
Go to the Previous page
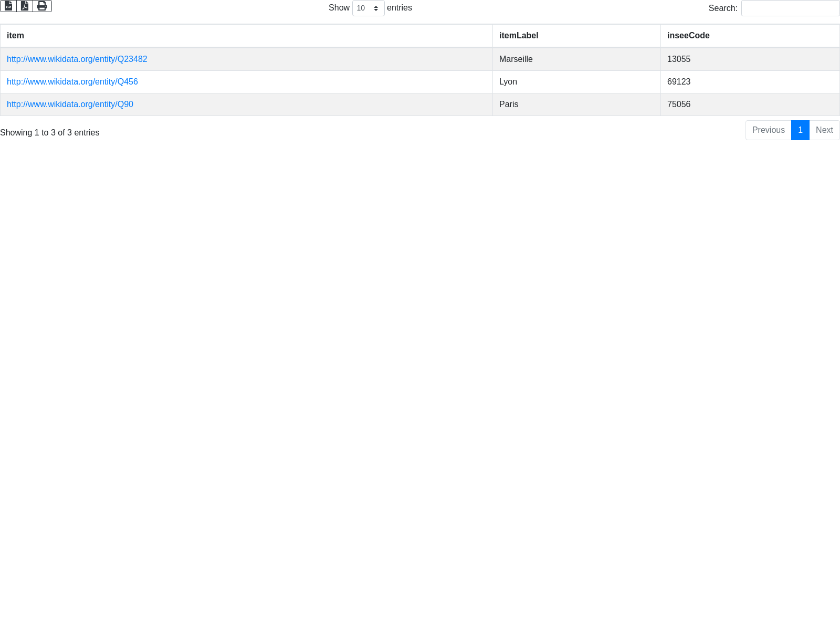click(768, 130)
